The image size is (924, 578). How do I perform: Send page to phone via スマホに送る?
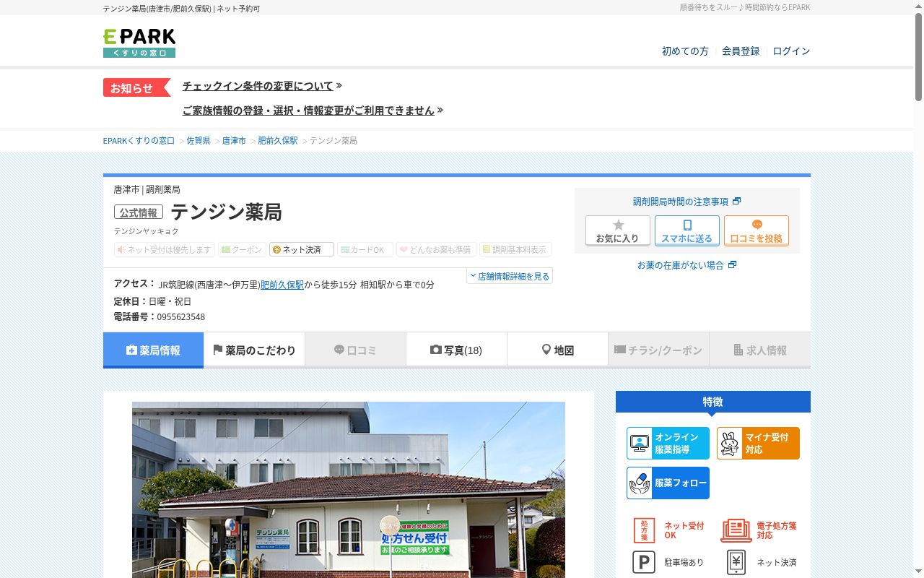pyautogui.click(x=687, y=230)
